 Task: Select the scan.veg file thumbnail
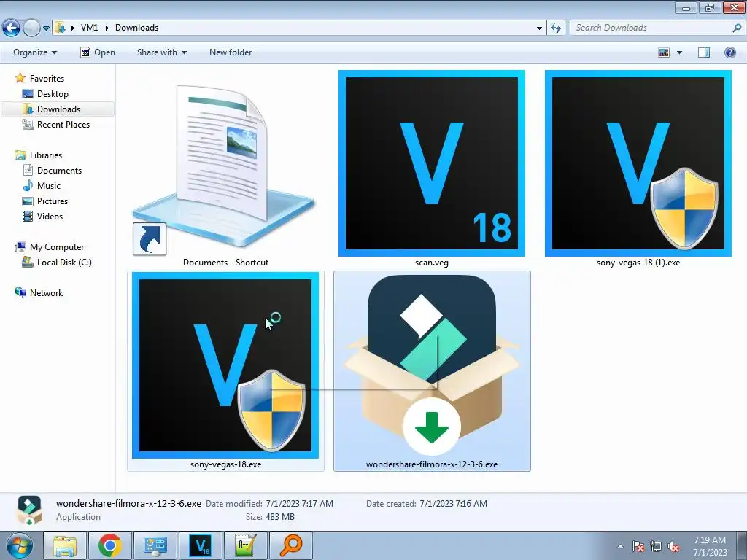point(432,163)
